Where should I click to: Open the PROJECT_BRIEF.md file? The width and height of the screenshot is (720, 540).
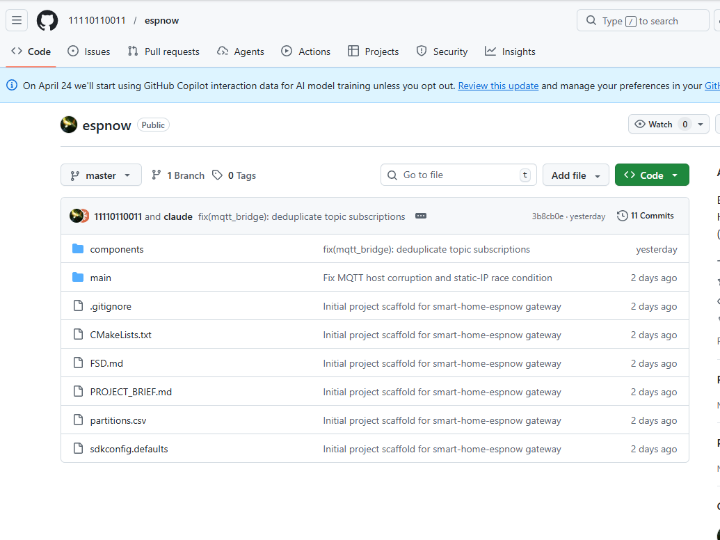(x=130, y=392)
